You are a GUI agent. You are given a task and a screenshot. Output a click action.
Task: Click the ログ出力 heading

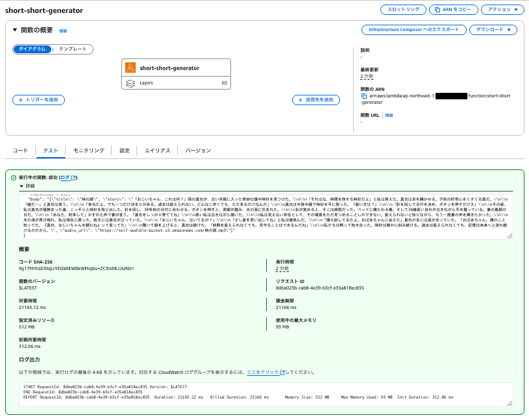29,360
